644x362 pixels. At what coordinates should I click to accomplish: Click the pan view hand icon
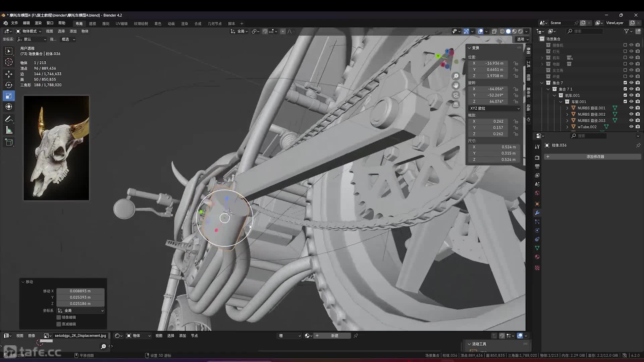point(456,85)
